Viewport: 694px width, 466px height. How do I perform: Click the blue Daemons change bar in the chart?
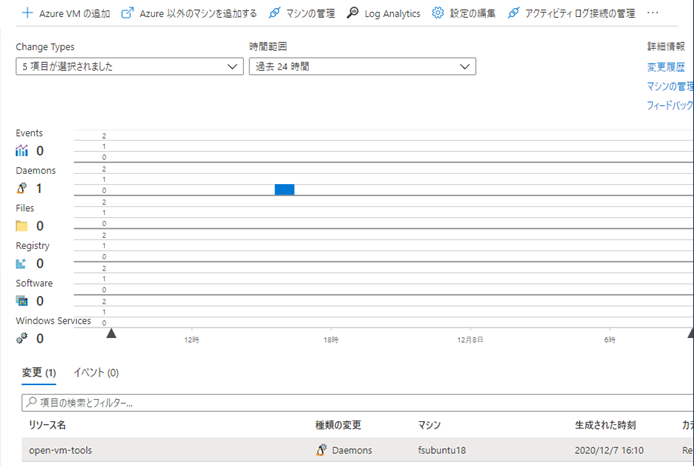(x=285, y=189)
